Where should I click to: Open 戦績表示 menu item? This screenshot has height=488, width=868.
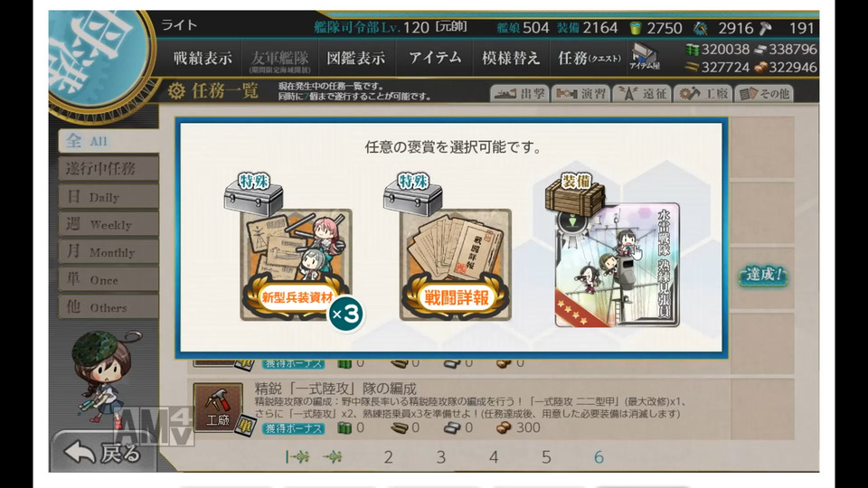pyautogui.click(x=203, y=58)
